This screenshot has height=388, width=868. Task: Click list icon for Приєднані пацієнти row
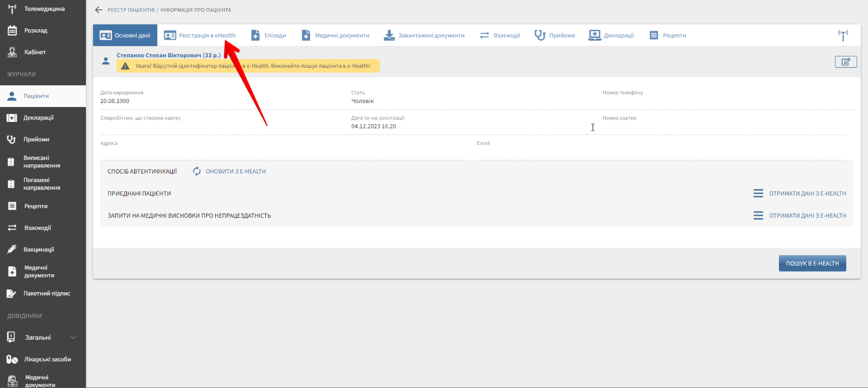point(758,193)
